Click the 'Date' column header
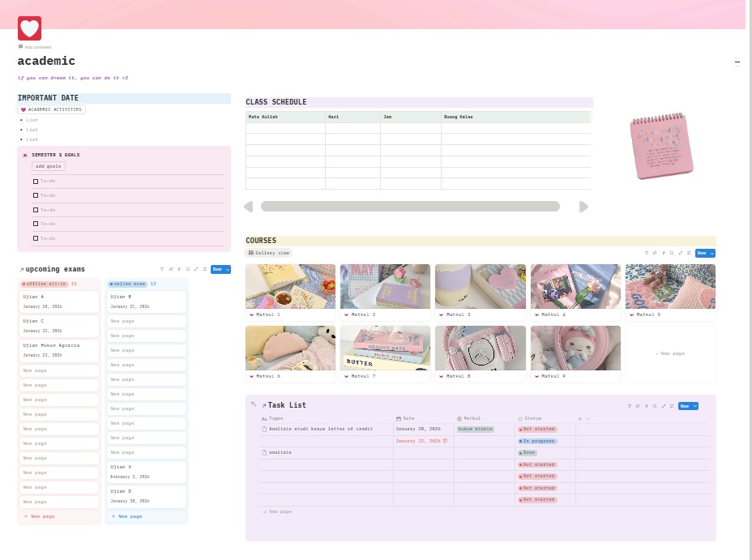 point(405,418)
